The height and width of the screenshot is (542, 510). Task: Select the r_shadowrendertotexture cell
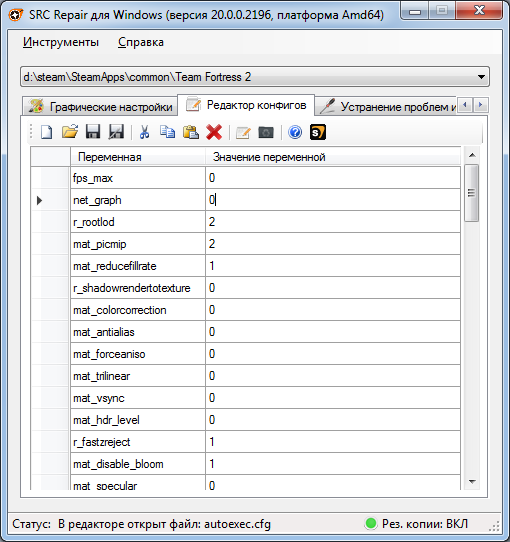[x=138, y=288]
